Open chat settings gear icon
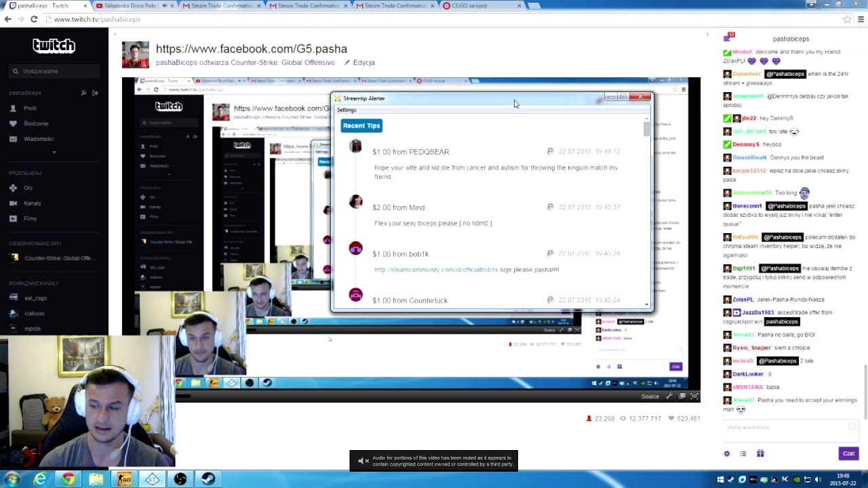This screenshot has width=868, height=488. point(727,453)
